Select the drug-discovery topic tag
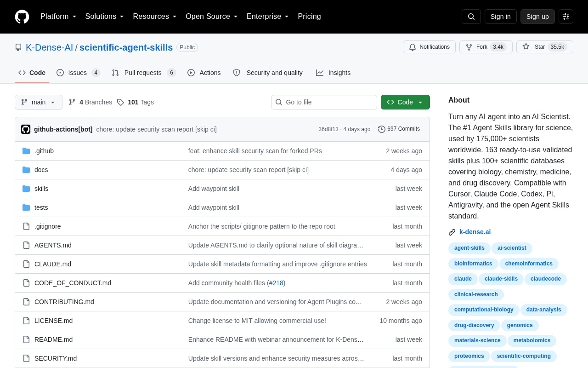This screenshot has height=368, width=588. click(474, 325)
